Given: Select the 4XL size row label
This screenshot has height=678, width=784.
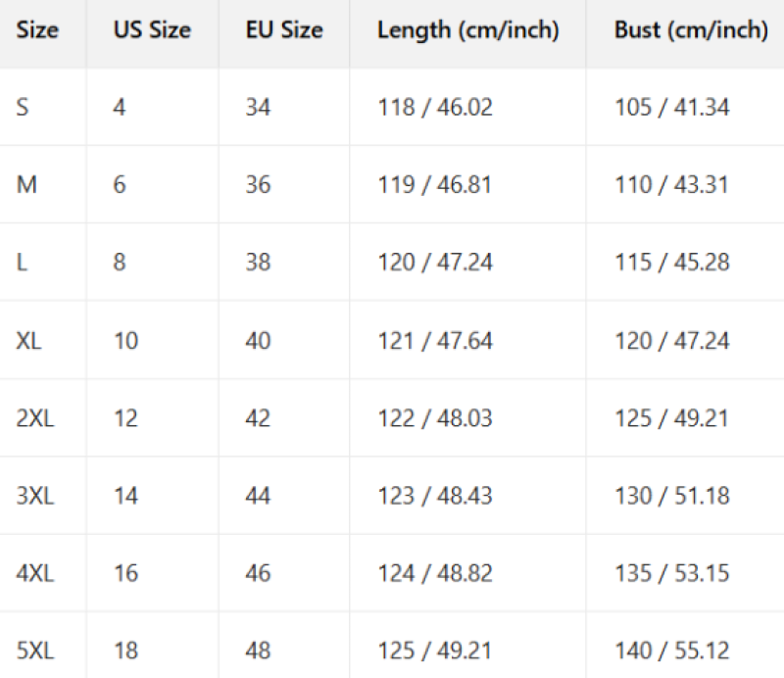Looking at the screenshot, I should click(x=35, y=573).
